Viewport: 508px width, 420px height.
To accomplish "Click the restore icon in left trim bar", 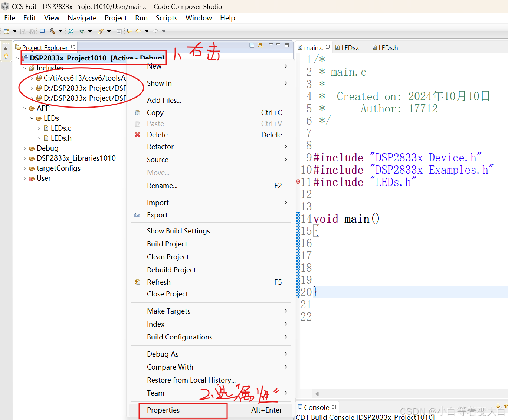I will coord(6,48).
